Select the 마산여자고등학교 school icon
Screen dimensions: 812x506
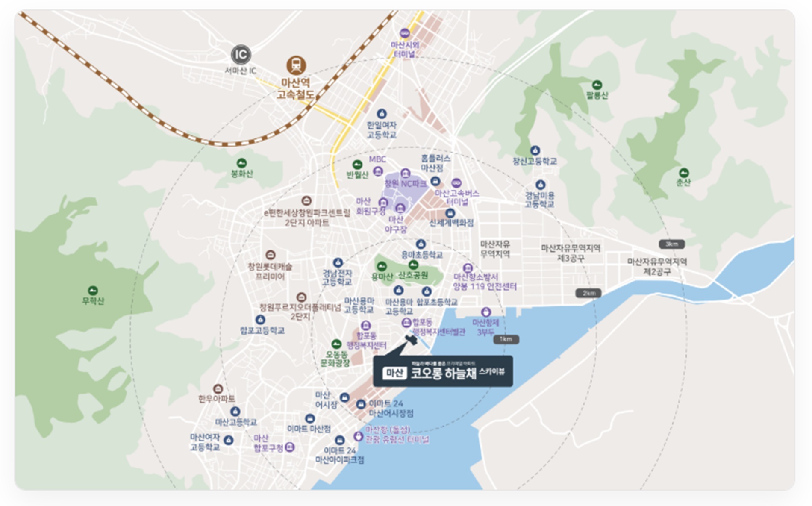coord(229,440)
